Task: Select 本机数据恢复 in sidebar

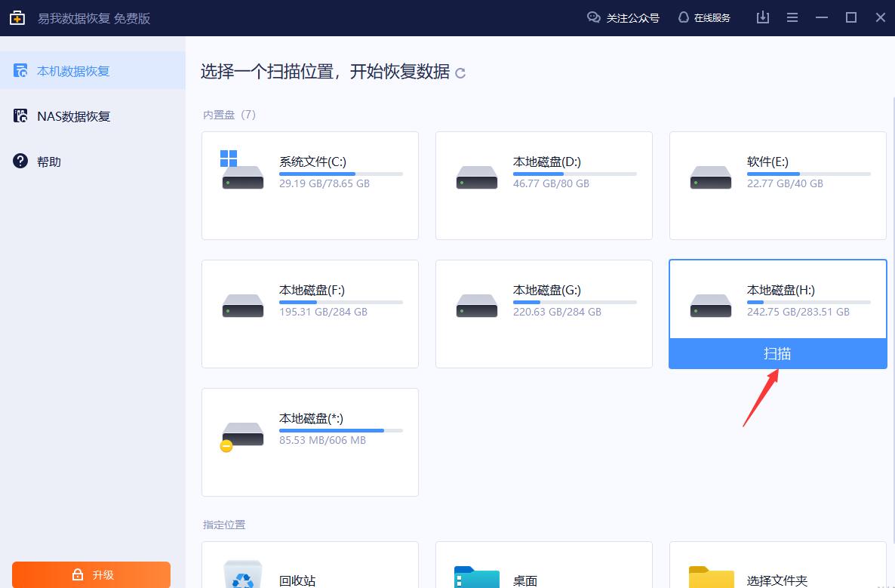Action: 73,71
